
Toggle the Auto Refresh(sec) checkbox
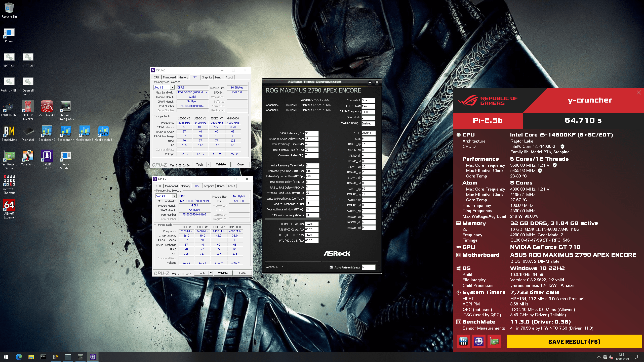pyautogui.click(x=331, y=267)
